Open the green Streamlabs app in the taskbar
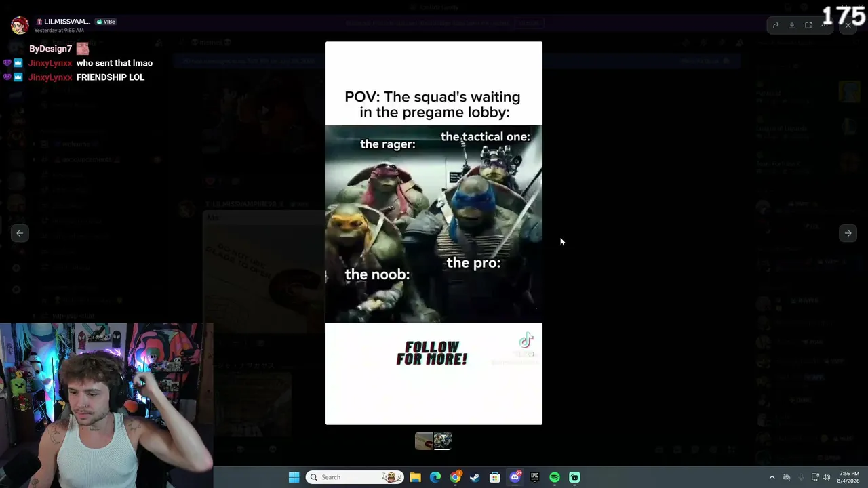 (574, 477)
